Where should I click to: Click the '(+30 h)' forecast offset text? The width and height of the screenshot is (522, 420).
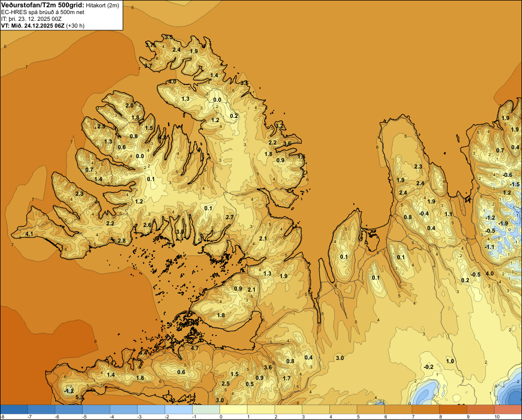[x=75, y=26]
